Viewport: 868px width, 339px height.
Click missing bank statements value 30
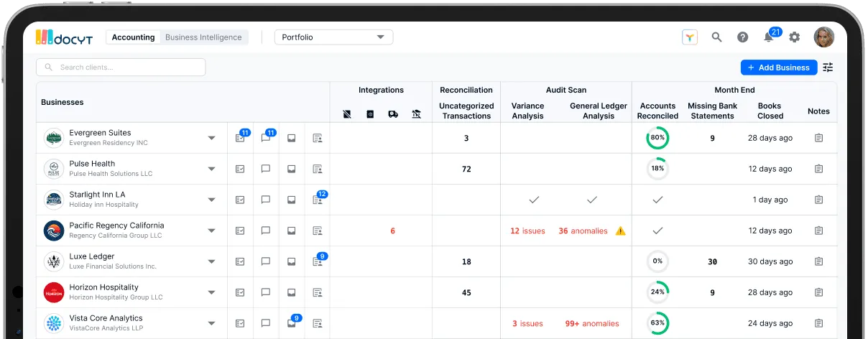(x=712, y=262)
